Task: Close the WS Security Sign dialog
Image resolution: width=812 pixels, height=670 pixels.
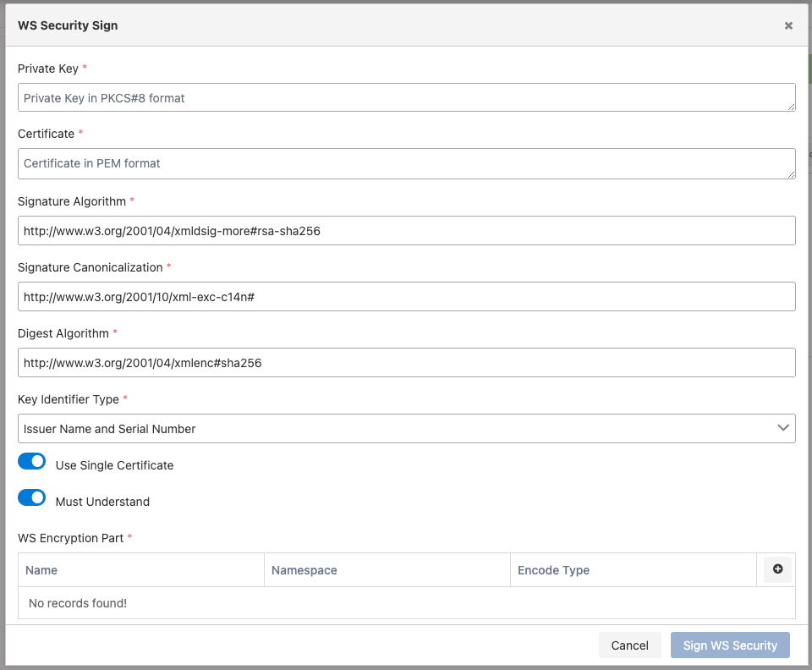Action: 788,25
